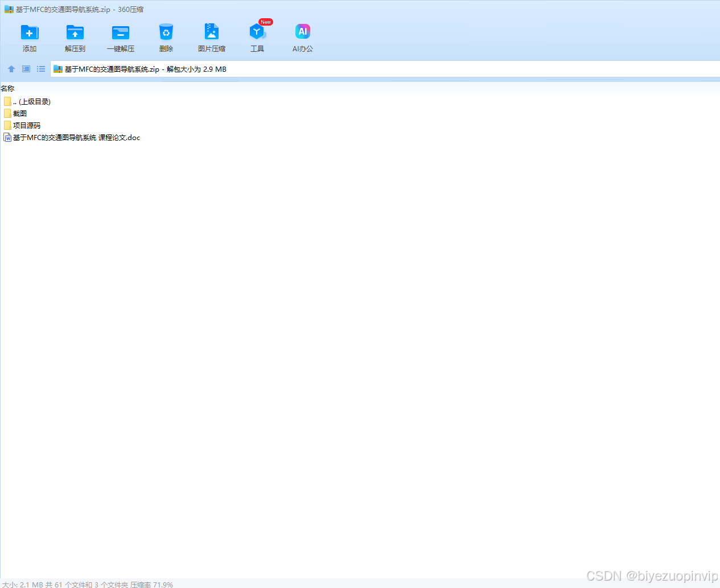The image size is (720, 588).
Task: Click the 截图 folder icon
Action: pyautogui.click(x=7, y=113)
